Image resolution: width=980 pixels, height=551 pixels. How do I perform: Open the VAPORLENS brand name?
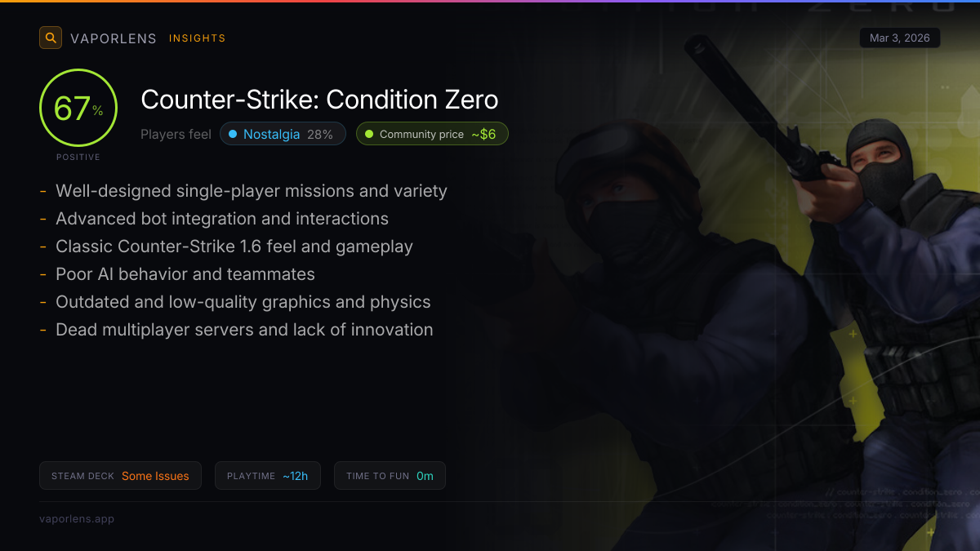click(114, 38)
